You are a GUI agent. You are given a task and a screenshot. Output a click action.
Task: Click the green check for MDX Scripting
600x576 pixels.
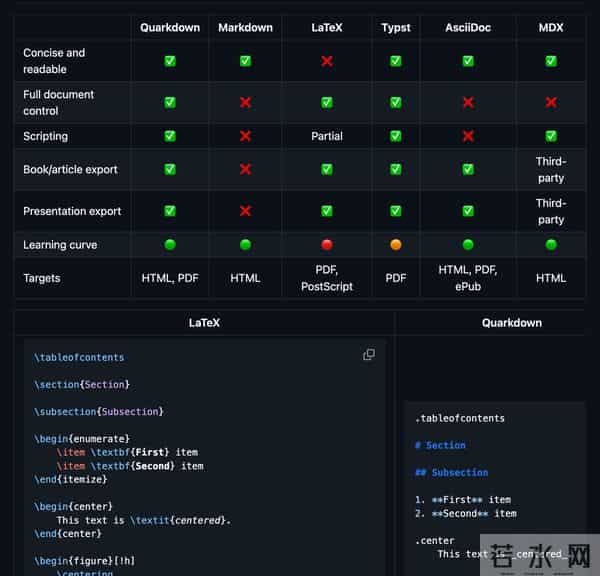click(550, 136)
